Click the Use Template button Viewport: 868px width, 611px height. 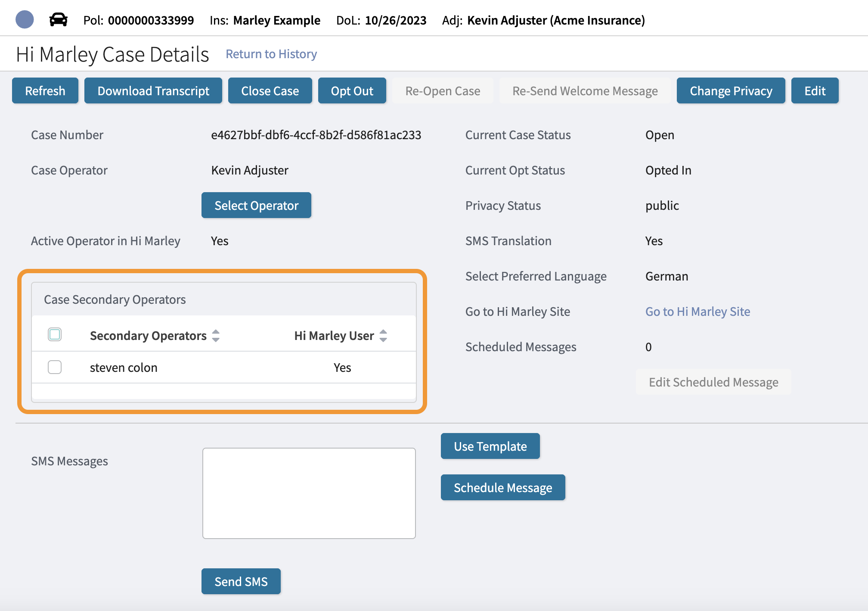(490, 446)
